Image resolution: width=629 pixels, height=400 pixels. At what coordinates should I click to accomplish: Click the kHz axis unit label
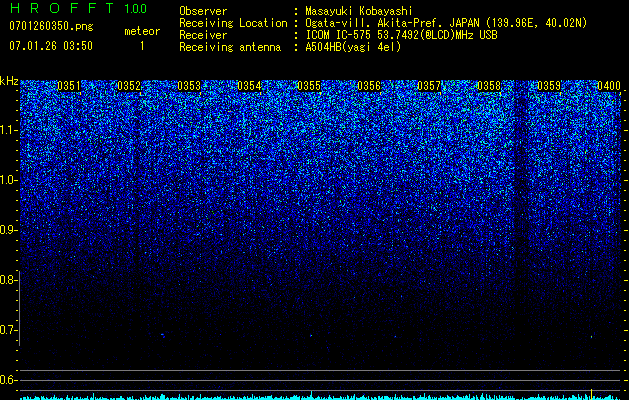(x=9, y=81)
